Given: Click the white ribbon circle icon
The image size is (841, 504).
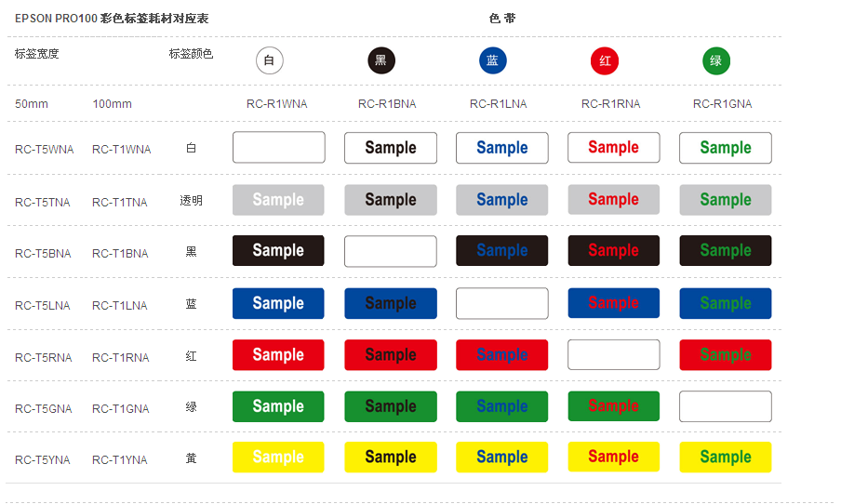Looking at the screenshot, I should 270,61.
